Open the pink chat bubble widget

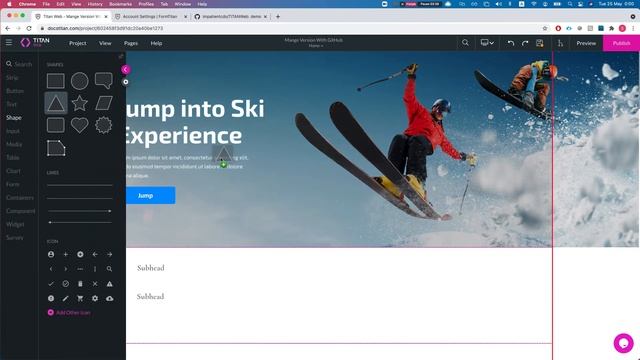pos(623,343)
